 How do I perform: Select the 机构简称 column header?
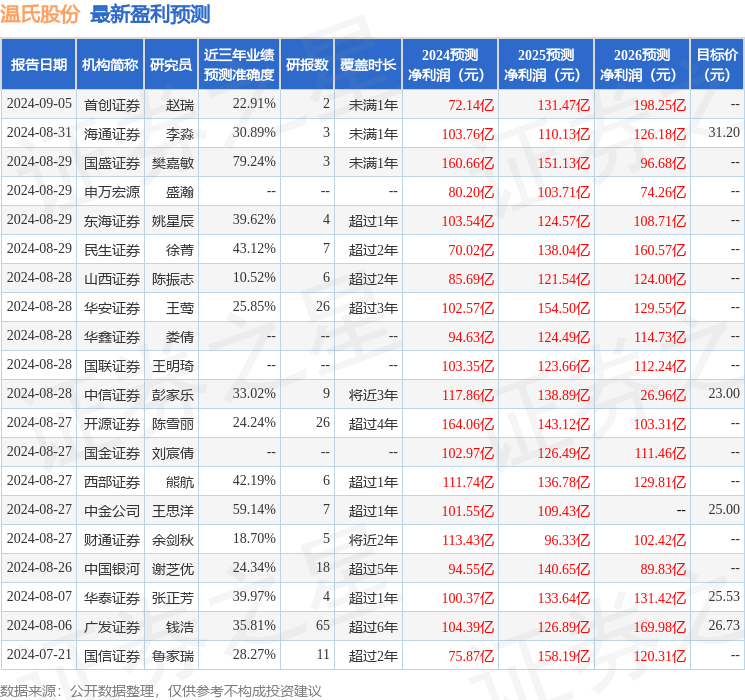click(x=110, y=65)
